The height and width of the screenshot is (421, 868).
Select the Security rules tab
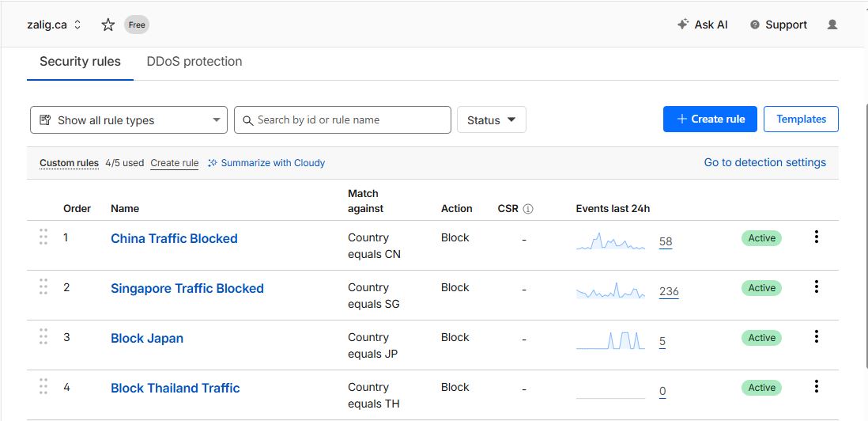(80, 62)
